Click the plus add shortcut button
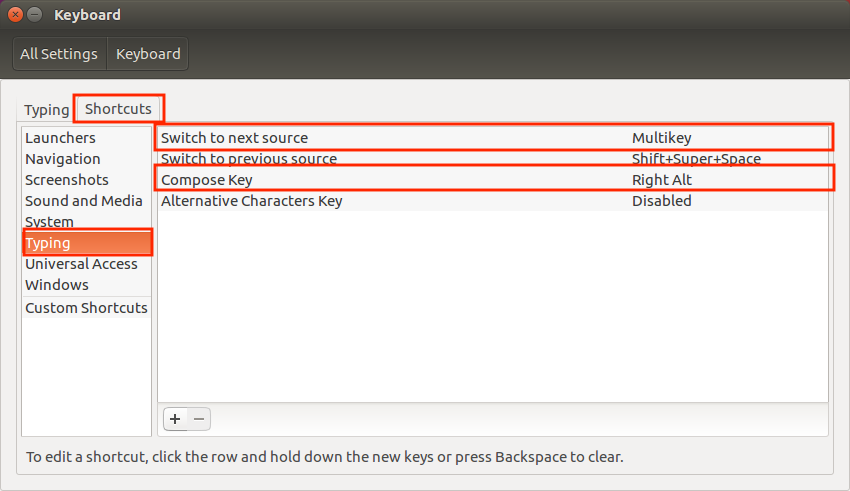 pos(175,419)
